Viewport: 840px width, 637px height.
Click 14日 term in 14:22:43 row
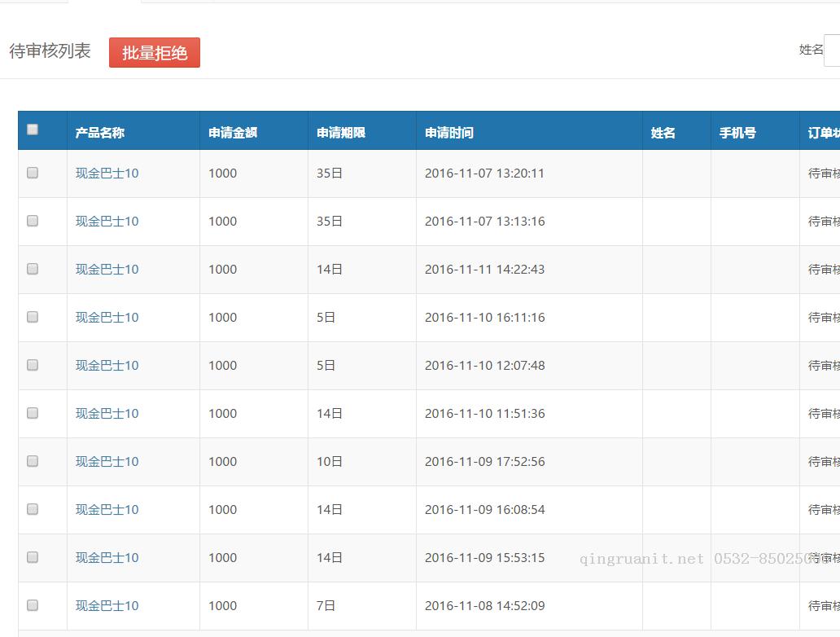point(330,269)
